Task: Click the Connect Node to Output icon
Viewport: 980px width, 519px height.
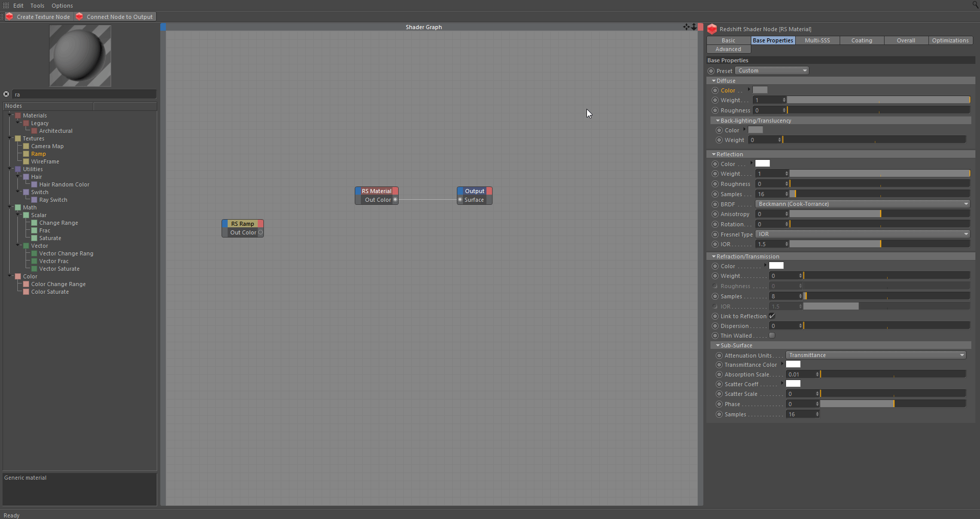Action: (x=79, y=17)
